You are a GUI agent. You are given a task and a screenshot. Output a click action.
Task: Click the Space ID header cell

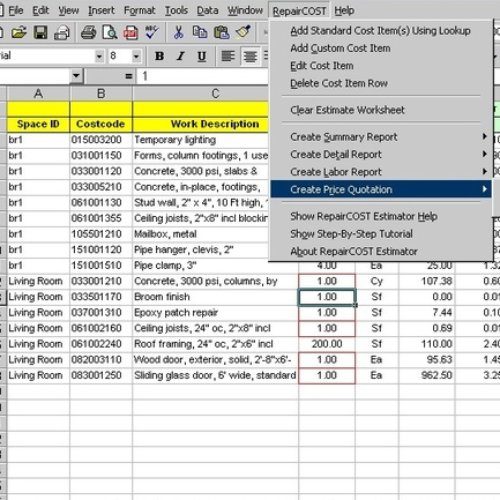[38, 124]
